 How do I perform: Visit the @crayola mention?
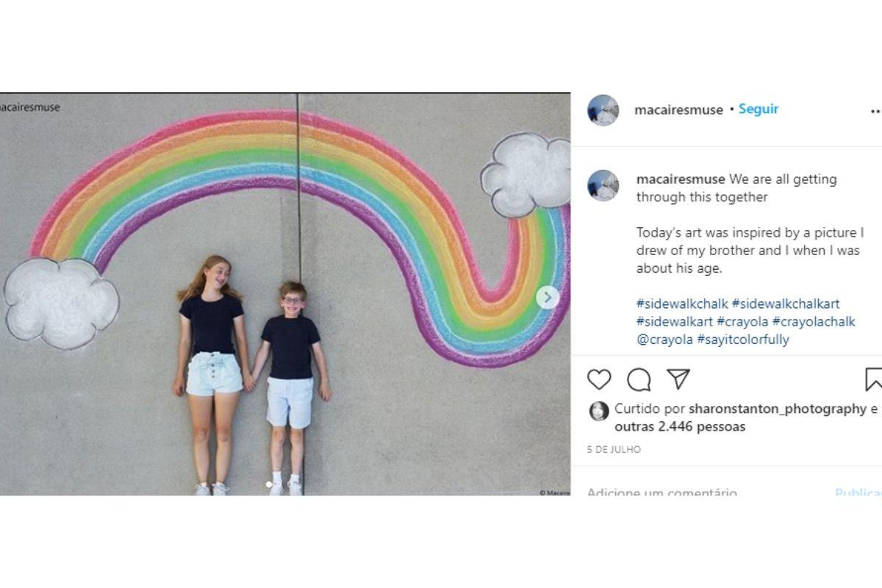[x=664, y=340]
